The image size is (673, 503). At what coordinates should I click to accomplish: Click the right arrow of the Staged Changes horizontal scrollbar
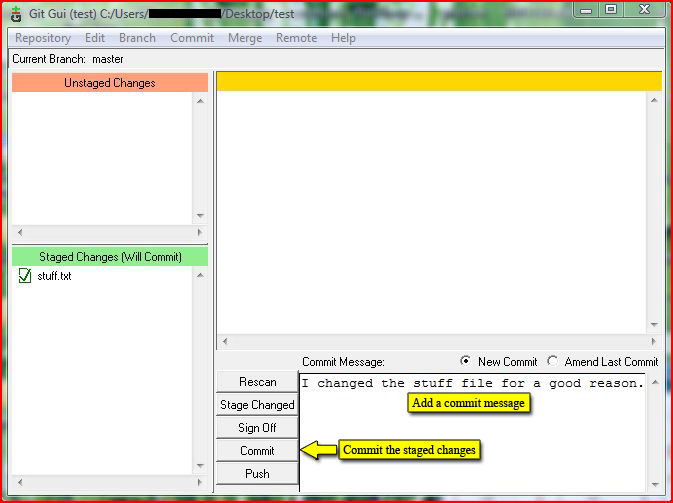click(199, 482)
